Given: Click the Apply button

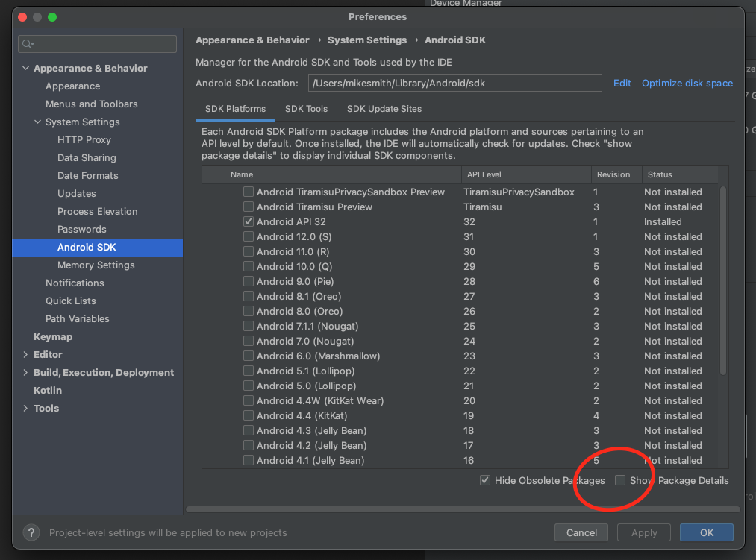Looking at the screenshot, I should [x=644, y=532].
